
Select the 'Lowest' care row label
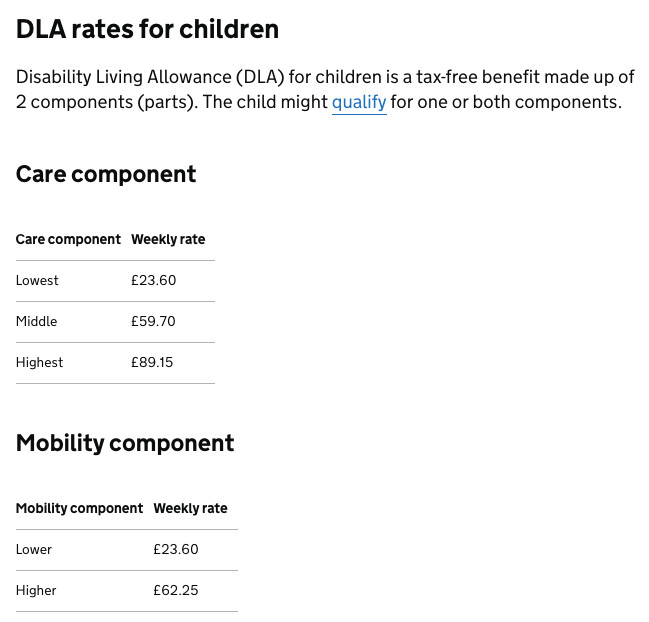[37, 281]
